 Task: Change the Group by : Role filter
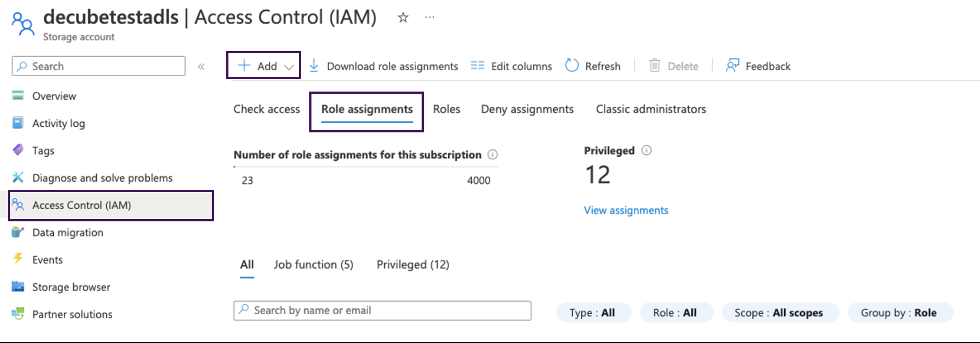point(899,312)
